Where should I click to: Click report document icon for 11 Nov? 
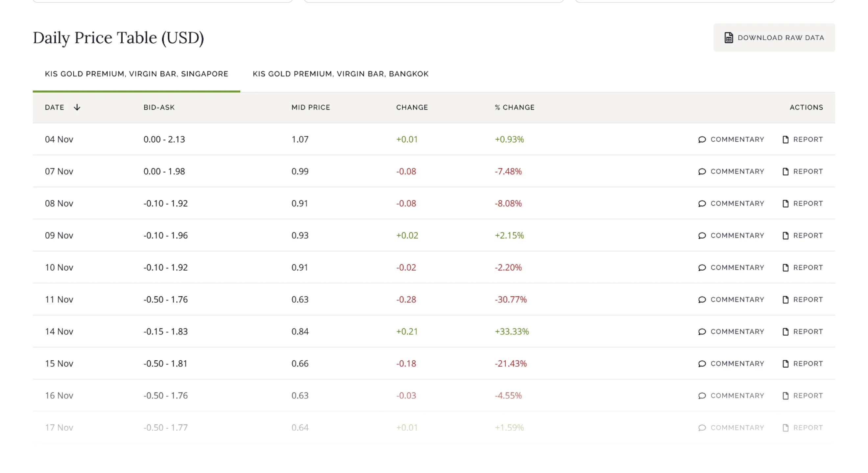click(x=785, y=300)
